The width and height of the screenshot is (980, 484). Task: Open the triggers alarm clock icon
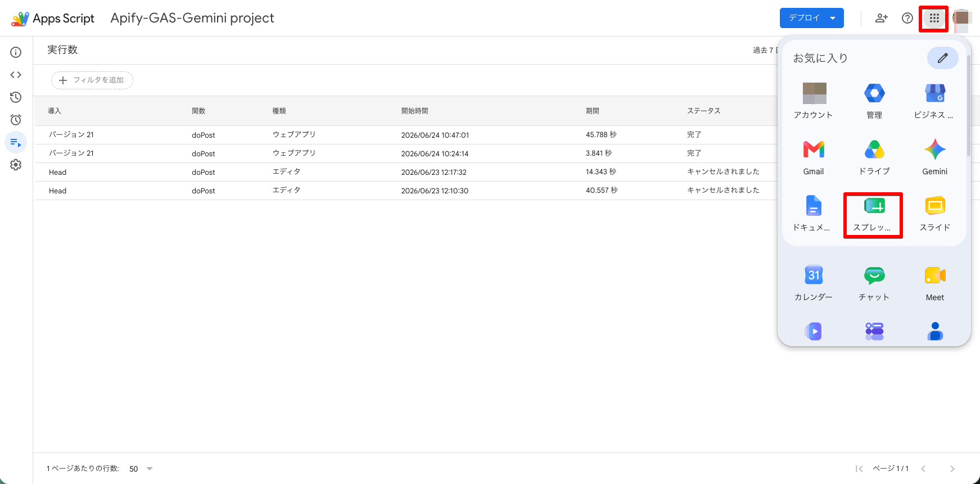tap(16, 120)
